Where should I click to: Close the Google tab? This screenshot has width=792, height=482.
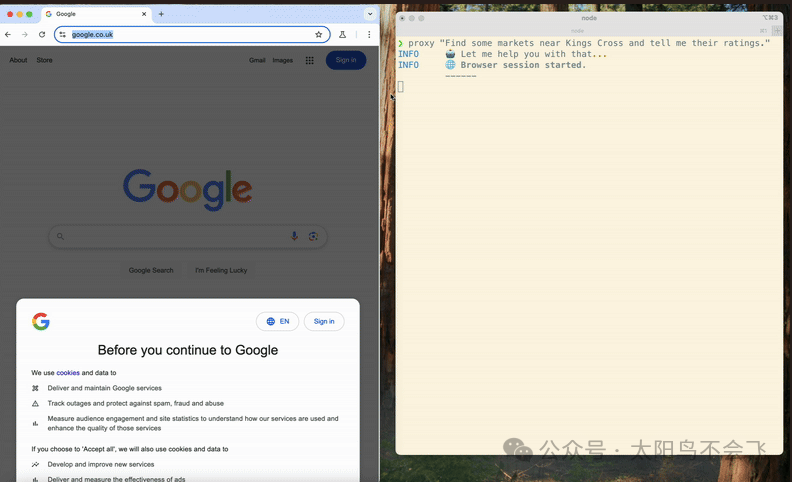(144, 14)
